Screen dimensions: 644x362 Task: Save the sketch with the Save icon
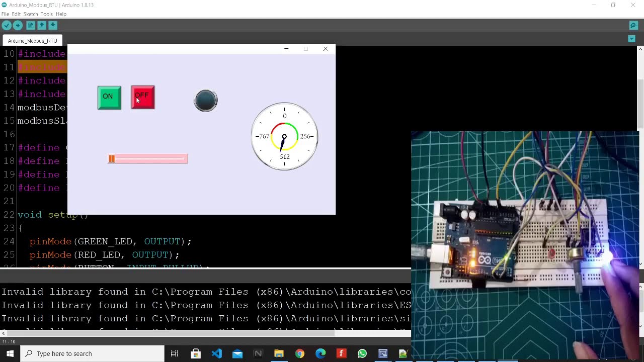point(52,25)
